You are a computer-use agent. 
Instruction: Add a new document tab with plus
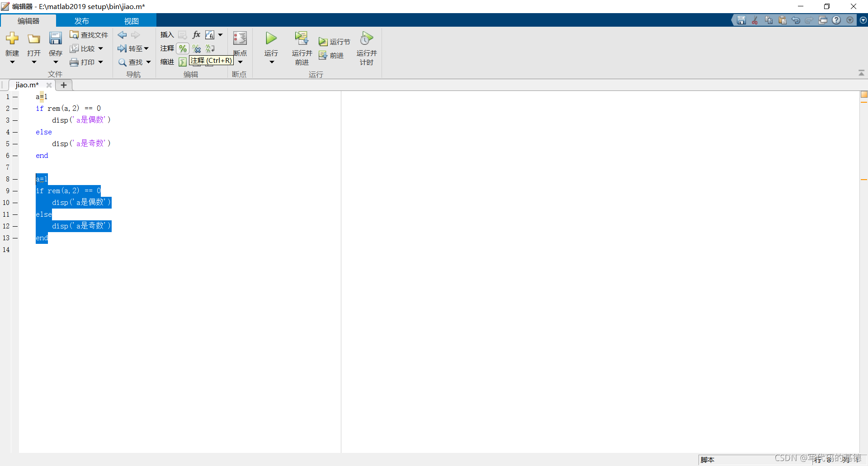[x=64, y=85]
